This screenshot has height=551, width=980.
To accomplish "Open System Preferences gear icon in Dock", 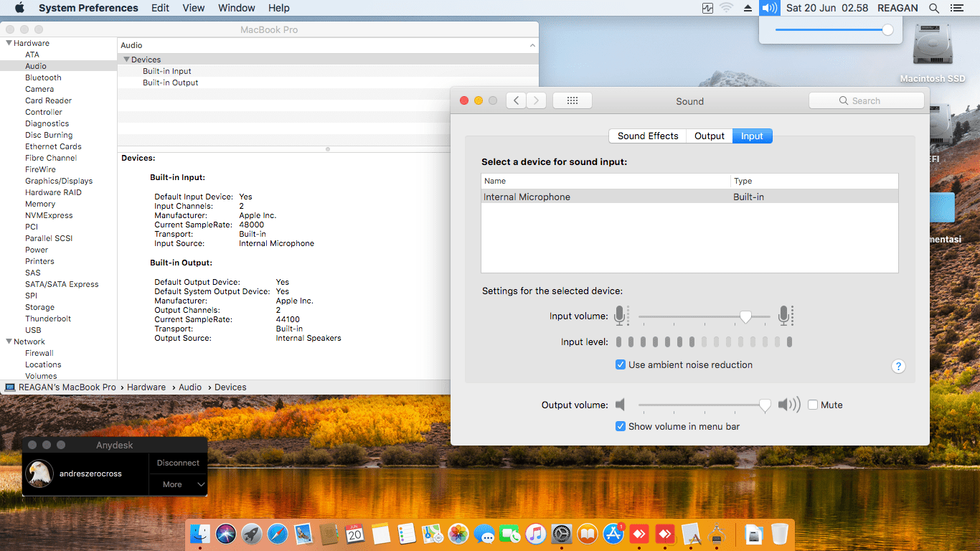I will pos(560,534).
